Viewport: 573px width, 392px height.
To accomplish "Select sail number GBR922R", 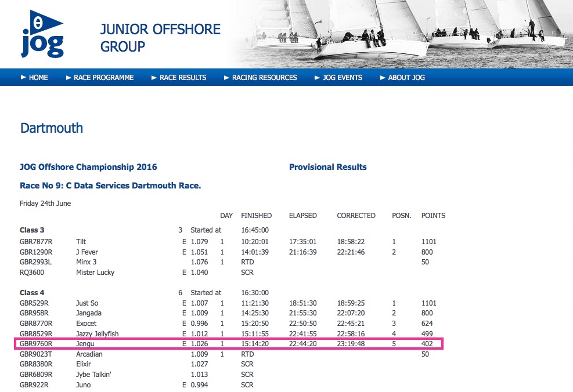I will point(34,384).
